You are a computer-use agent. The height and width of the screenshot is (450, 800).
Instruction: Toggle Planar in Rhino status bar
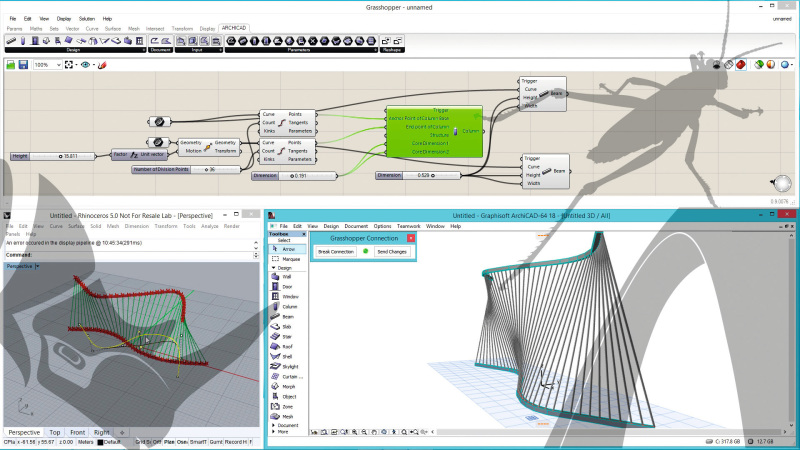(x=169, y=442)
